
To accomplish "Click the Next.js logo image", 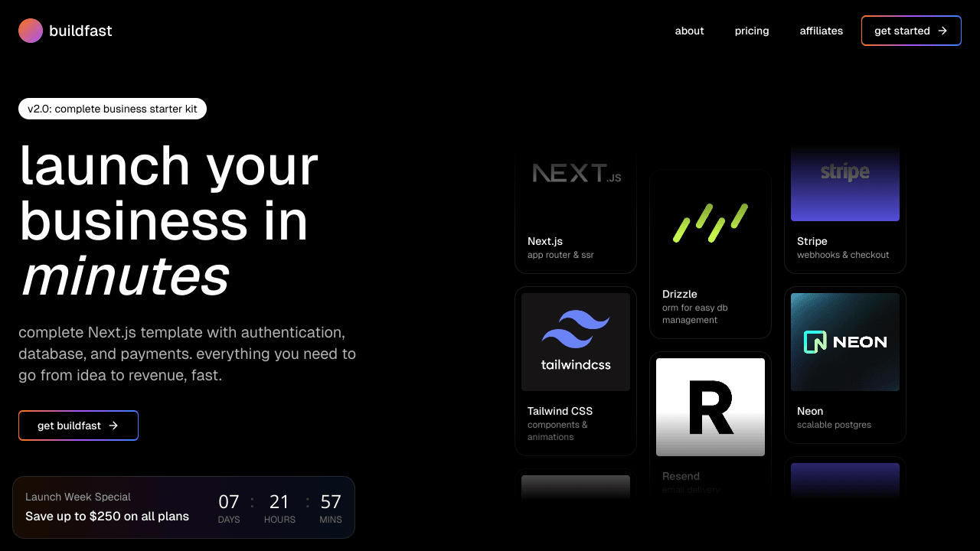I will 576,174.
